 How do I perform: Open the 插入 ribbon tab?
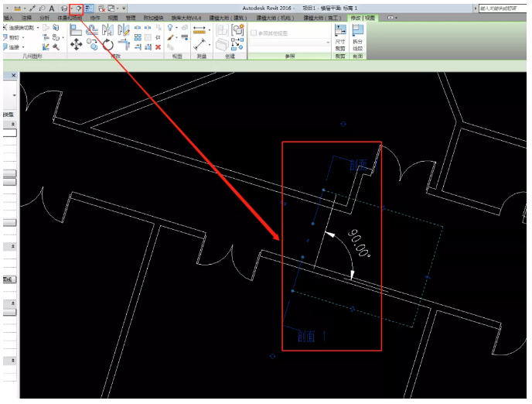click(x=9, y=18)
